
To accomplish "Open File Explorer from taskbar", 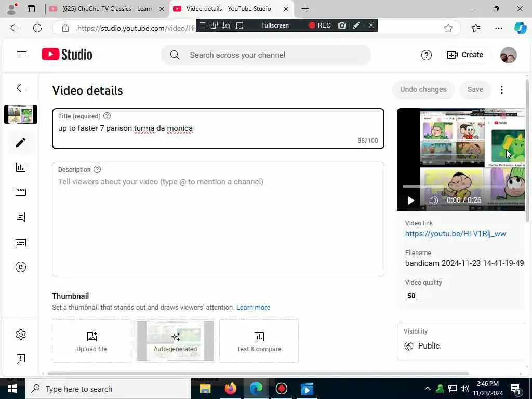I will click(x=205, y=389).
